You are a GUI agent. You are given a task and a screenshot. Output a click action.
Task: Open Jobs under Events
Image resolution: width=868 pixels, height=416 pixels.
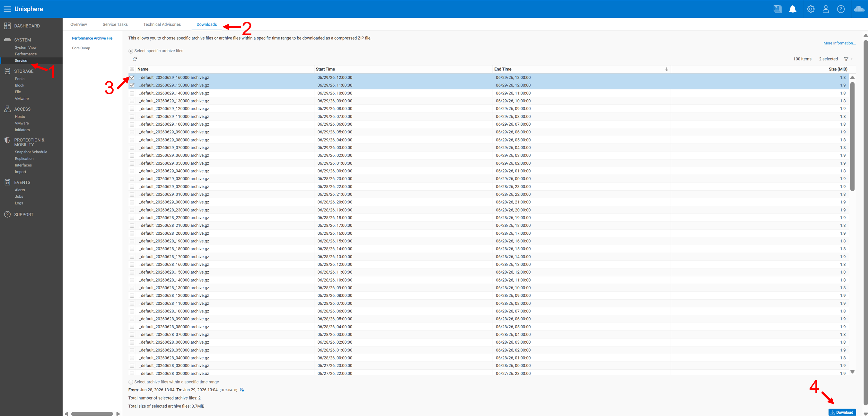click(19, 196)
